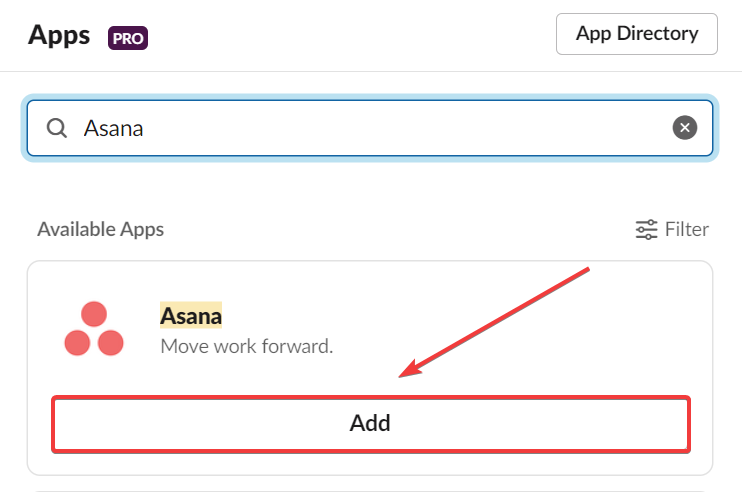This screenshot has height=492, width=742.
Task: Click the bottom-left dot of Asana logo
Action: click(x=77, y=343)
